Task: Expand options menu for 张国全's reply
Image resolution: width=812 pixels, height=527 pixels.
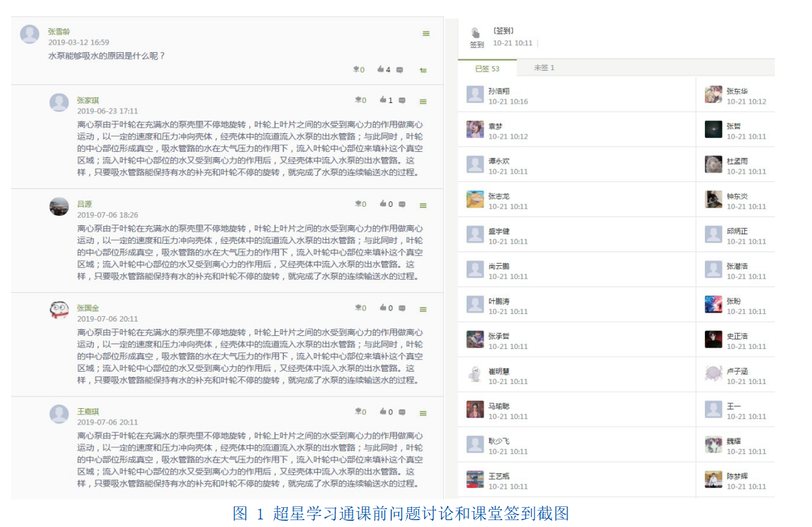Action: 423,309
